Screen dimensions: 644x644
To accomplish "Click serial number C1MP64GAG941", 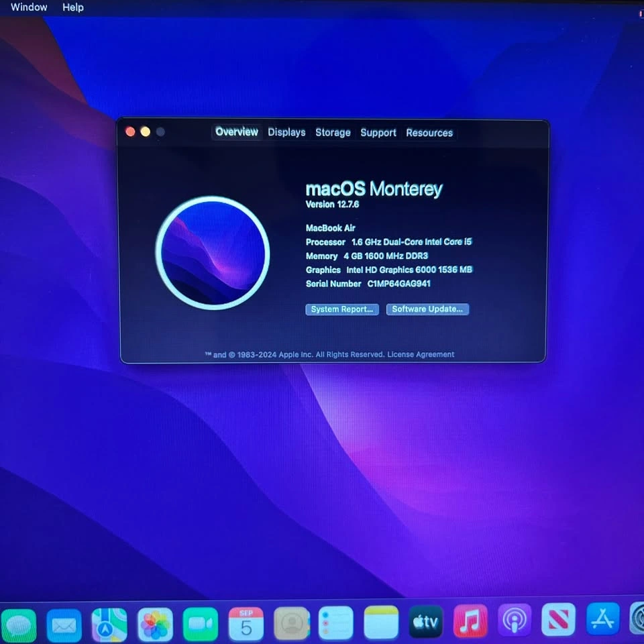I will pyautogui.click(x=398, y=284).
